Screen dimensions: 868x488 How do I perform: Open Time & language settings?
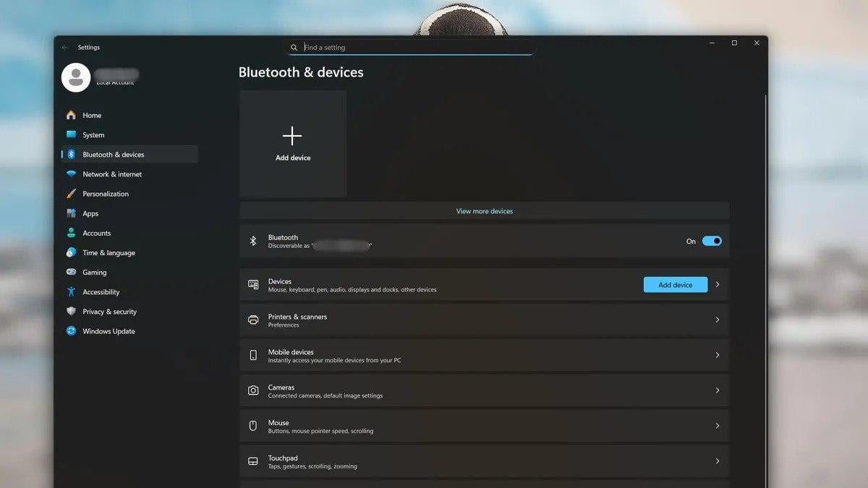109,253
